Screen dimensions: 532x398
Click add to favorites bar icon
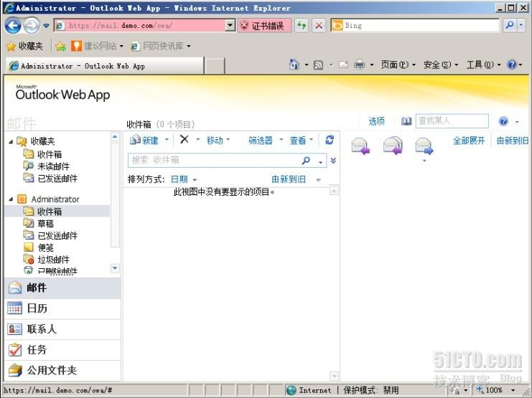pyautogui.click(x=60, y=46)
